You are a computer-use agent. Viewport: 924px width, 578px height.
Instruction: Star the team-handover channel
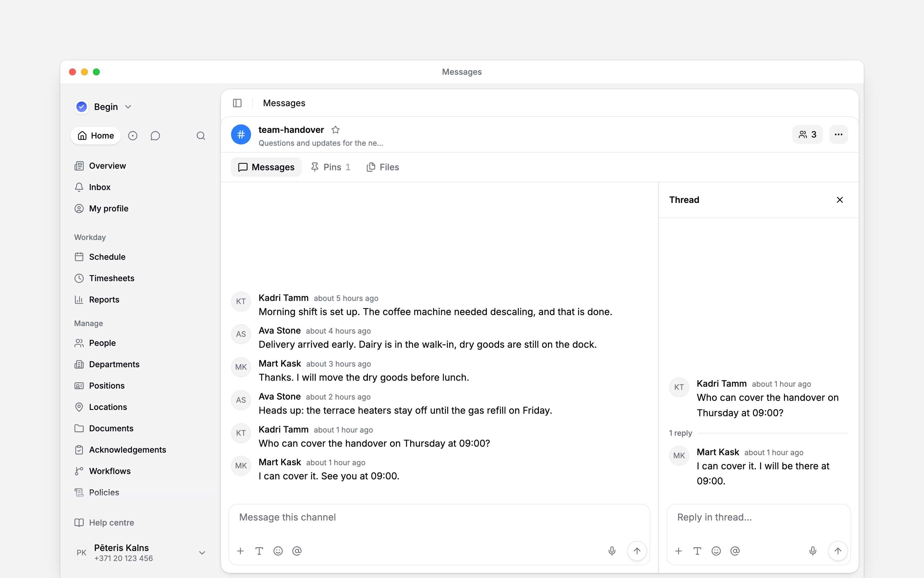335,130
